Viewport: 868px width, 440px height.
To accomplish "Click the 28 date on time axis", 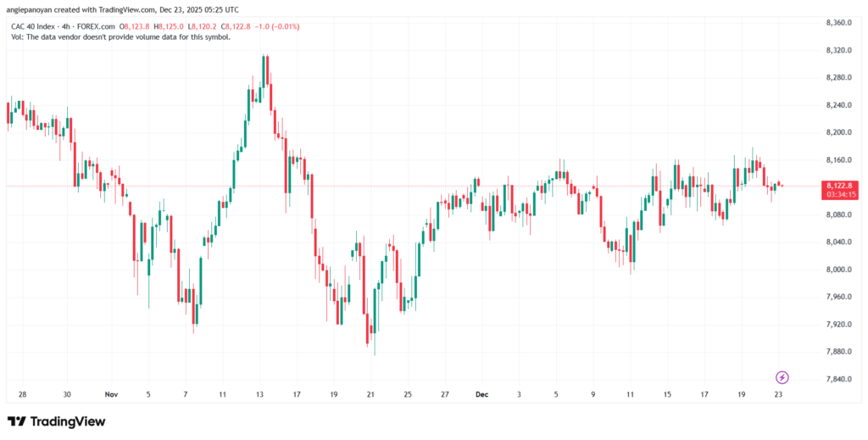I will tap(22, 395).
